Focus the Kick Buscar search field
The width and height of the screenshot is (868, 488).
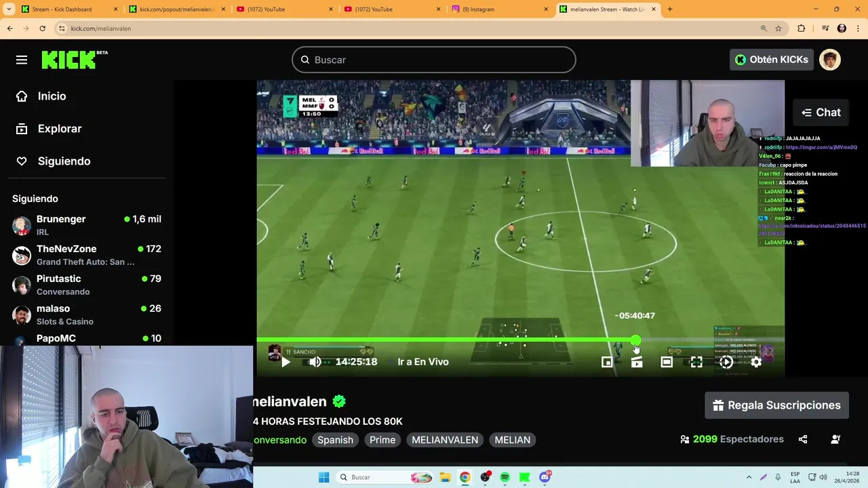click(x=434, y=60)
